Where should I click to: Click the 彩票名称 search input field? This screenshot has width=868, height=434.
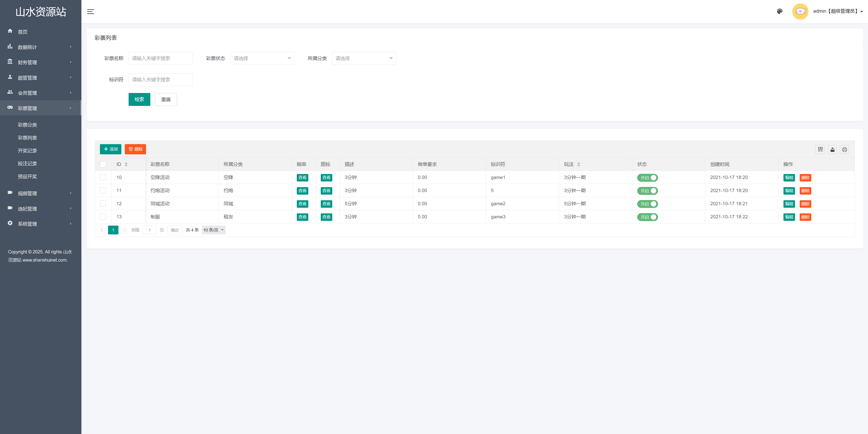click(160, 58)
